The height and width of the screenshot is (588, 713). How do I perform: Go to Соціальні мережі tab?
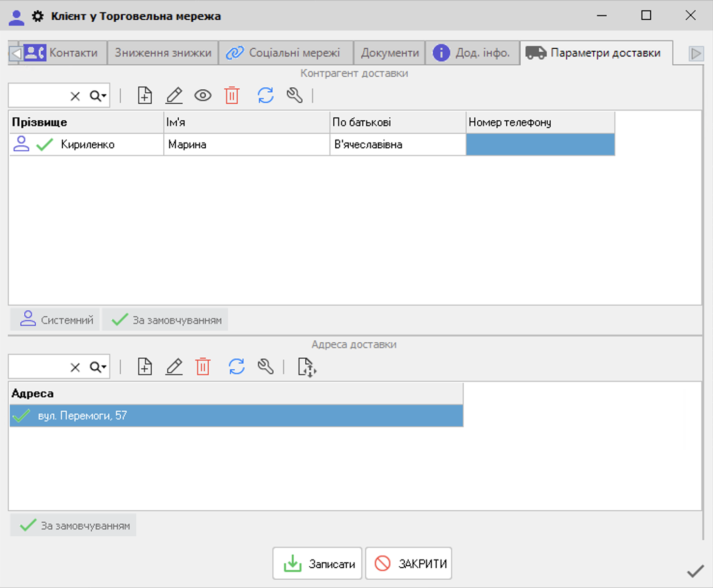point(286,53)
